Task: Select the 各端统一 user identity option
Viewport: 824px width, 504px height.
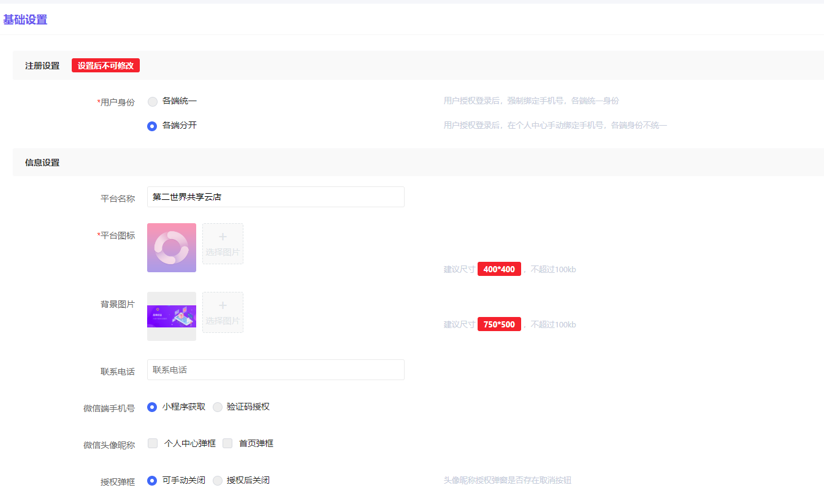Action: (x=153, y=102)
